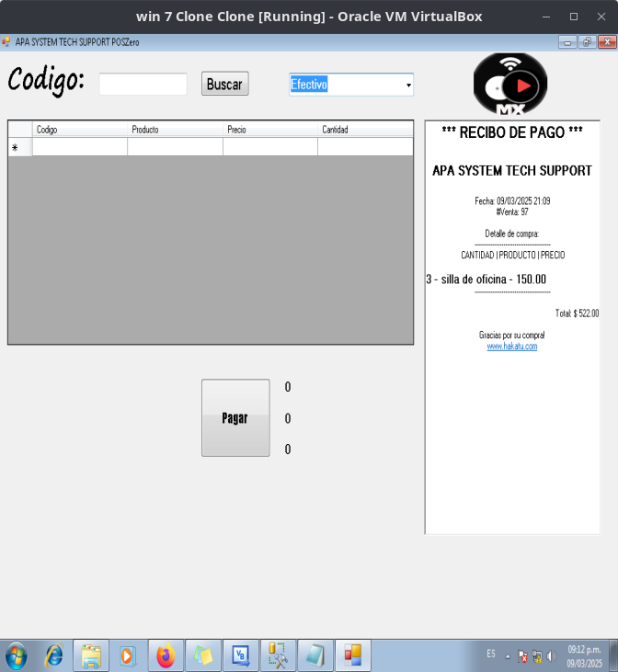Image resolution: width=618 pixels, height=672 pixels.
Task: Launch Windows Media Player from taskbar
Action: pyautogui.click(x=128, y=655)
